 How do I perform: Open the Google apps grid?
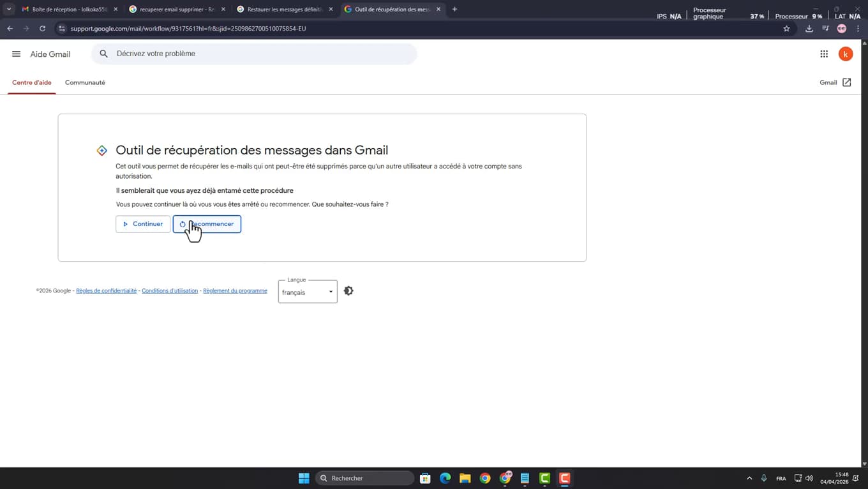pos(824,54)
